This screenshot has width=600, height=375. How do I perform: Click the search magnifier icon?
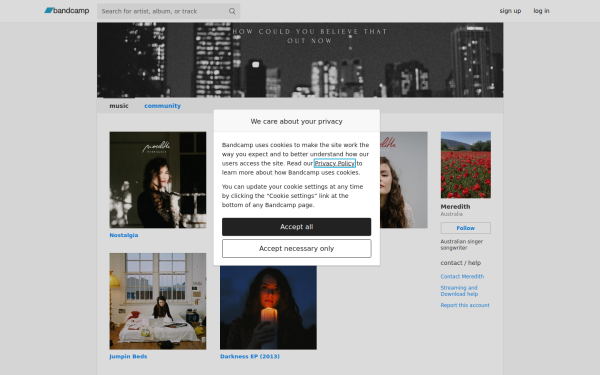pos(232,11)
